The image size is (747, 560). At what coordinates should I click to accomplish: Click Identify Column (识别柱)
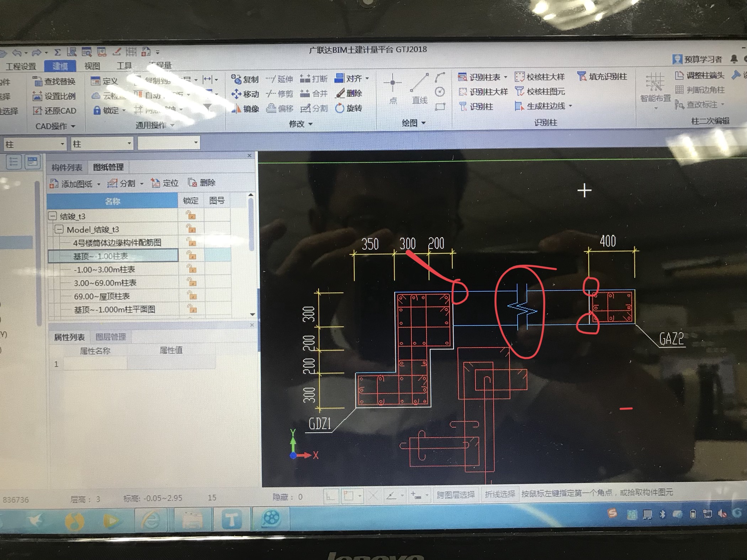click(x=476, y=106)
